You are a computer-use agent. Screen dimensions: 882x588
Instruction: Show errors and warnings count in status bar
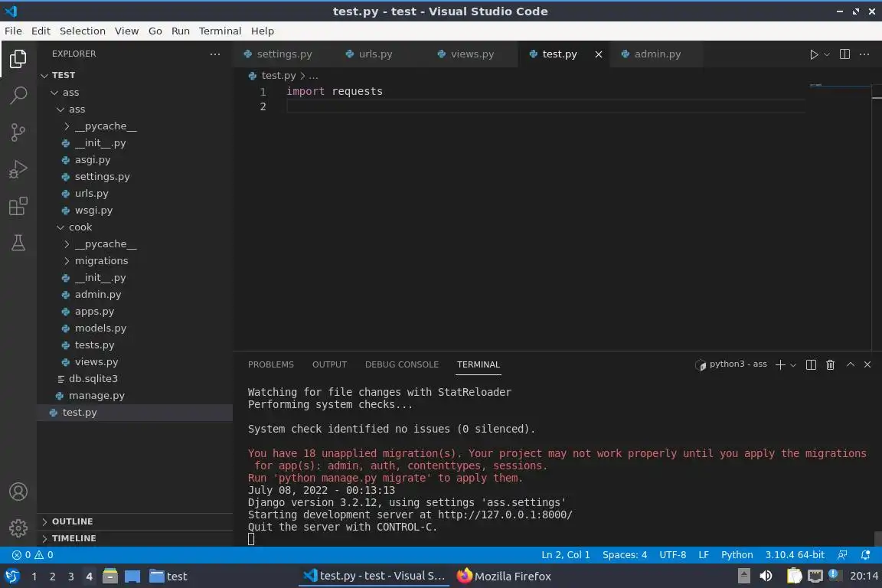pyautogui.click(x=33, y=555)
